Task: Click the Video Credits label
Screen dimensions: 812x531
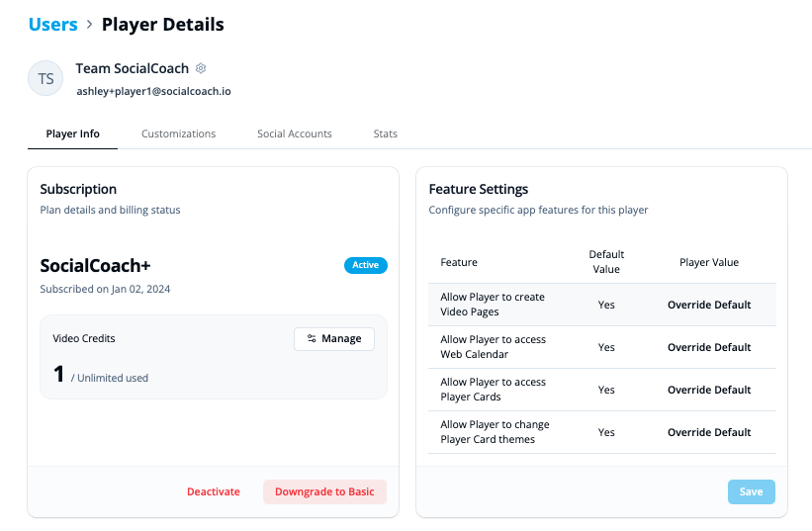Action: (x=84, y=338)
